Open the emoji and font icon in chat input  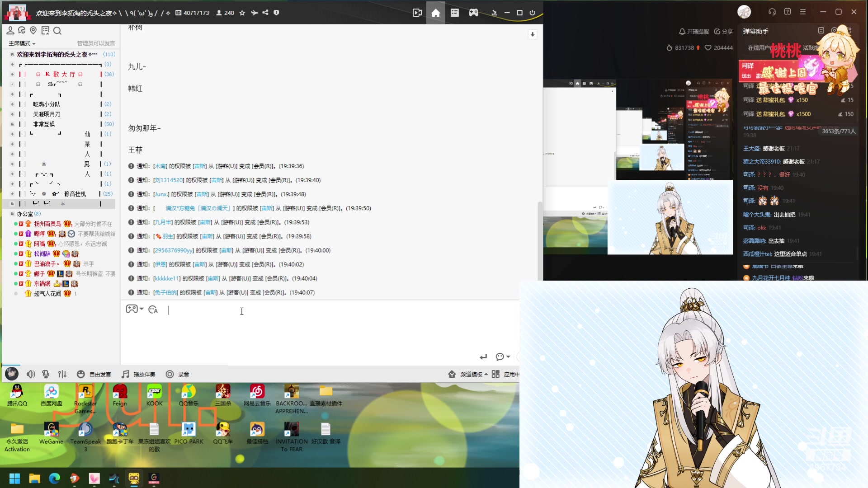[153, 310]
